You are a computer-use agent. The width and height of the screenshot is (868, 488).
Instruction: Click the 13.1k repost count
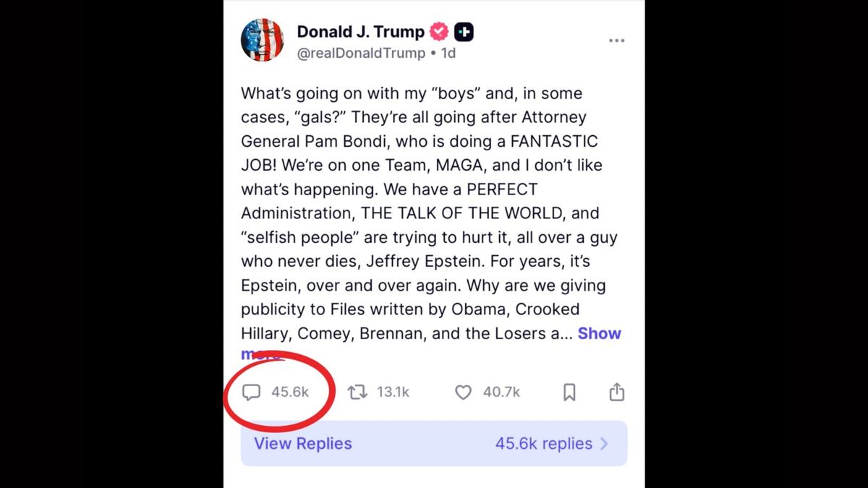click(x=393, y=391)
